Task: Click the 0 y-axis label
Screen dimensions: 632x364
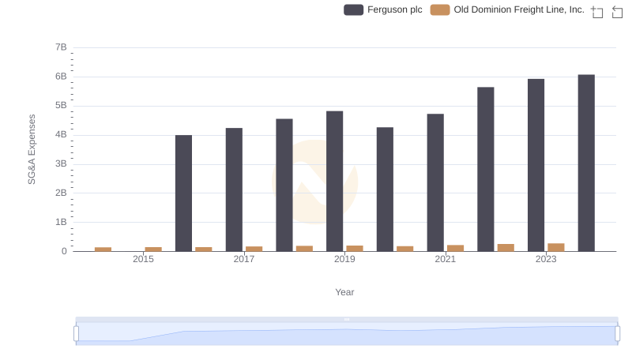Action: click(64, 251)
